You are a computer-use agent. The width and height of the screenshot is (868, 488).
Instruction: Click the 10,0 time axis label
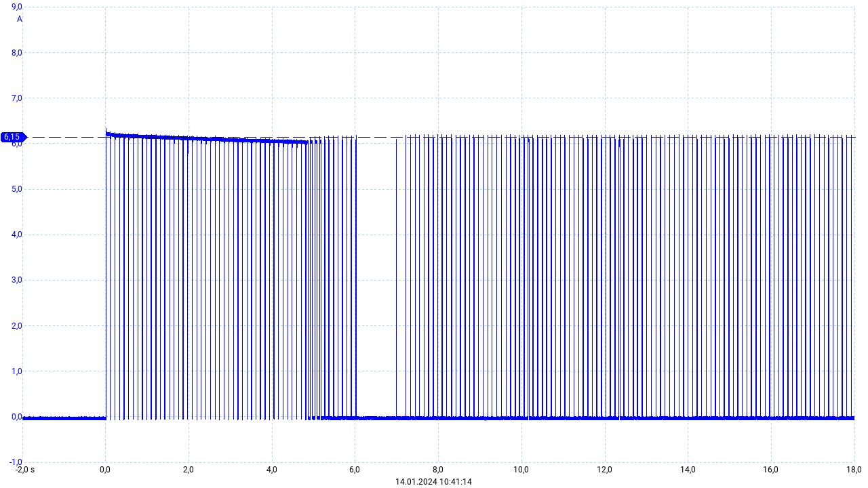point(521,469)
